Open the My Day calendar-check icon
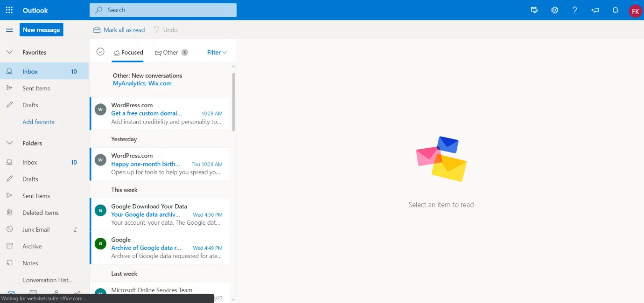644x303 pixels. [535, 10]
